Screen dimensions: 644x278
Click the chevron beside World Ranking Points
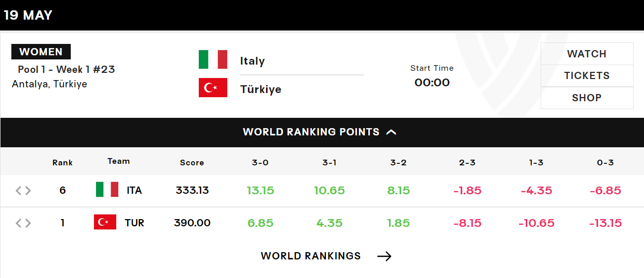391,132
